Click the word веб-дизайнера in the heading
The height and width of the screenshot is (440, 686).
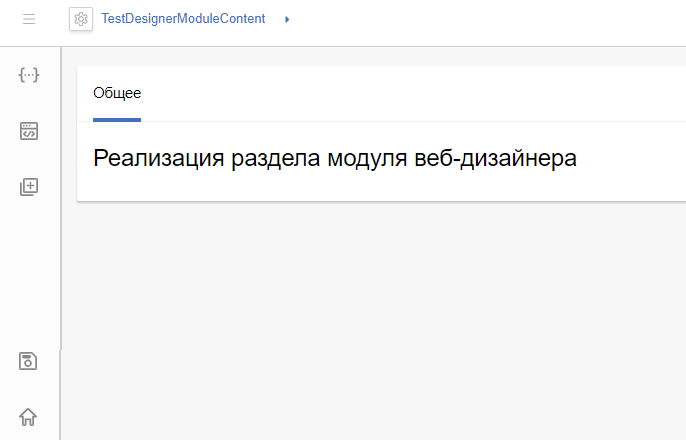[x=496, y=158]
